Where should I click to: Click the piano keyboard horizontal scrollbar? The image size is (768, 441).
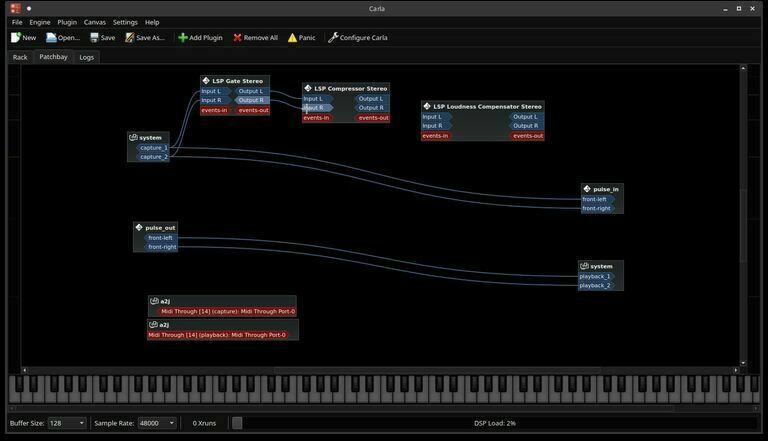pyautogui.click(x=384, y=408)
